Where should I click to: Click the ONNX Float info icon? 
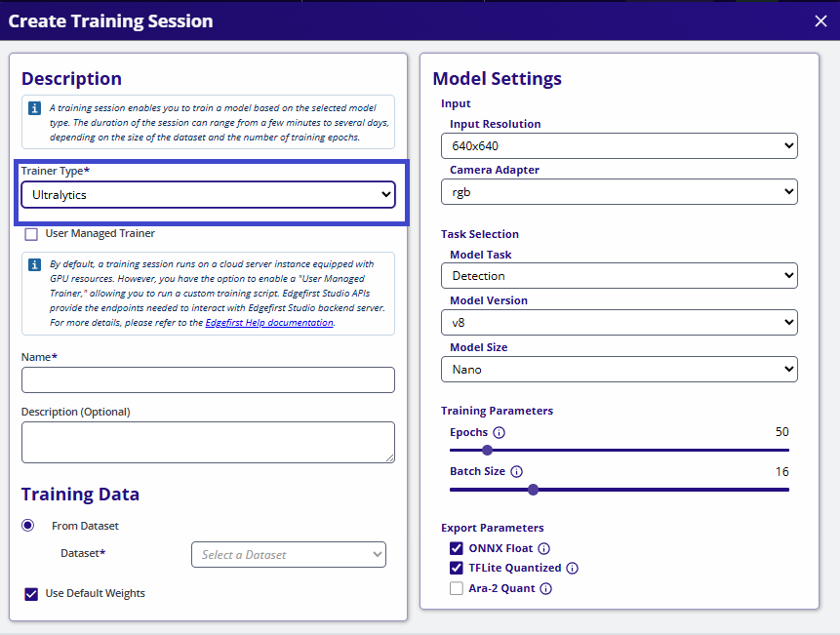tap(543, 548)
